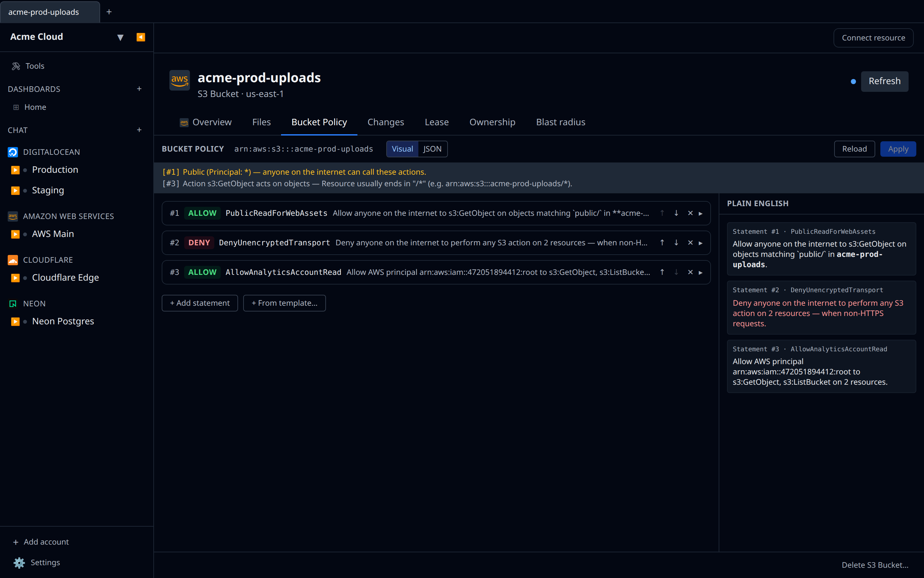Image resolution: width=924 pixels, height=578 pixels.
Task: Select the JSON policy view toggle
Action: pyautogui.click(x=432, y=149)
